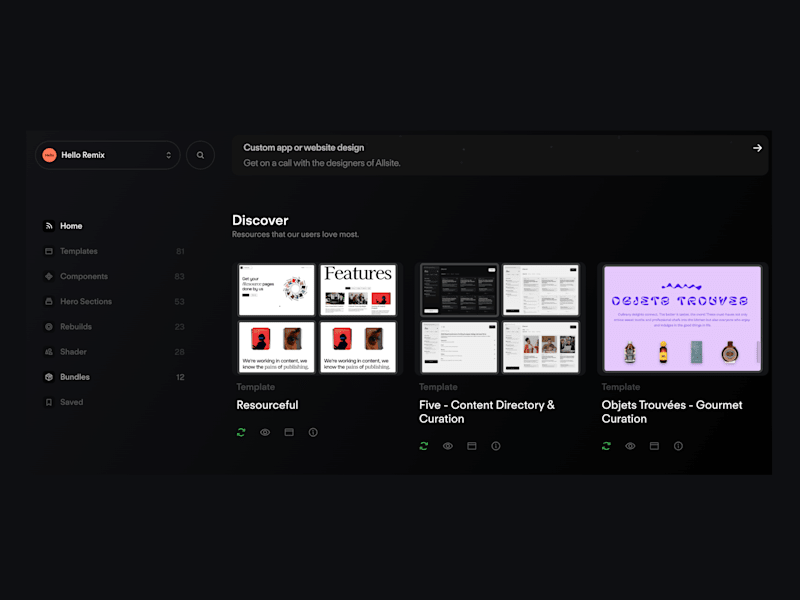
Task: Click the Bundles cube icon
Action: [x=49, y=377]
